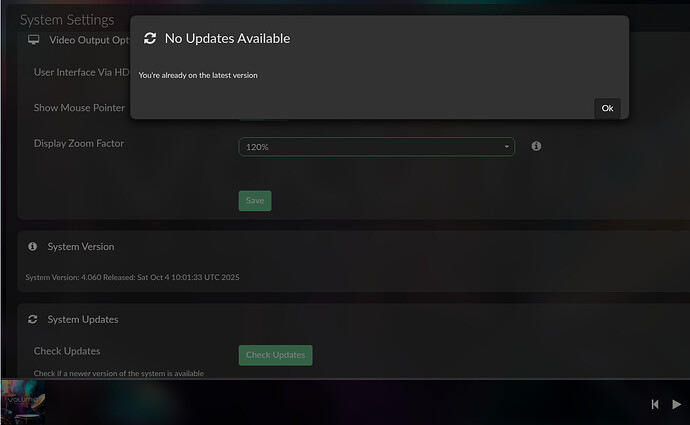
Task: Click the Display Zoom Factor label
Action: point(79,143)
